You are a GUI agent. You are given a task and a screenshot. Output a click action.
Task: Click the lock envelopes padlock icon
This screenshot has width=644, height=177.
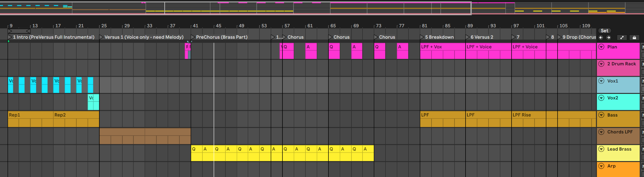pos(634,37)
